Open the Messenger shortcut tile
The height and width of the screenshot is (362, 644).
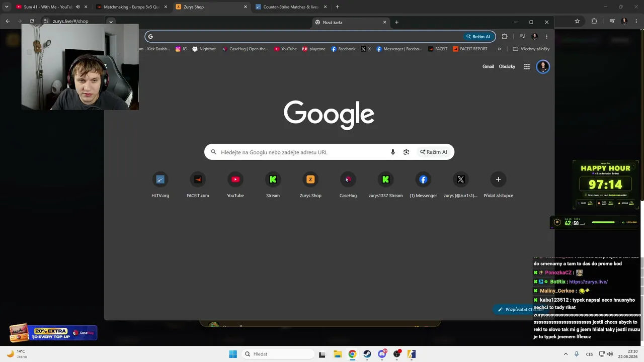click(x=423, y=185)
